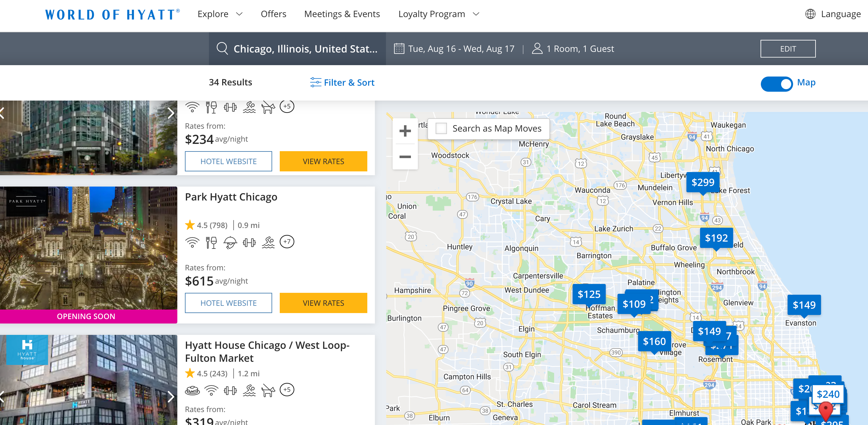Click the zoom-in plus control on the map

click(405, 132)
